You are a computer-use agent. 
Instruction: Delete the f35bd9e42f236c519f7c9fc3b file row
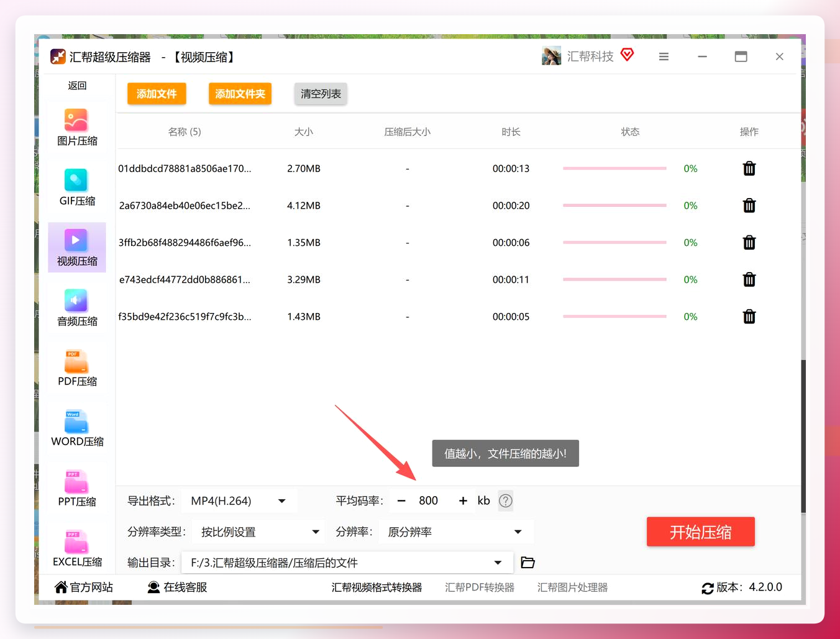click(749, 317)
